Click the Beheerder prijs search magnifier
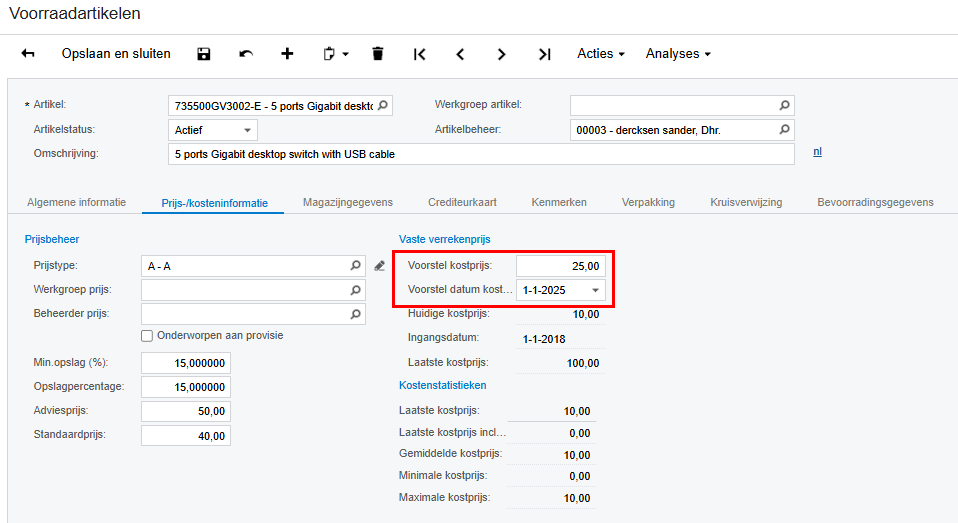This screenshot has width=958, height=523. (356, 314)
